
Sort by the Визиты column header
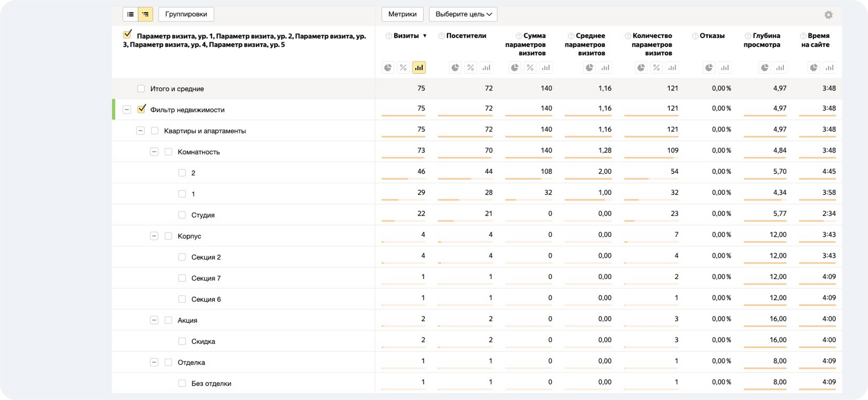pyautogui.click(x=406, y=36)
